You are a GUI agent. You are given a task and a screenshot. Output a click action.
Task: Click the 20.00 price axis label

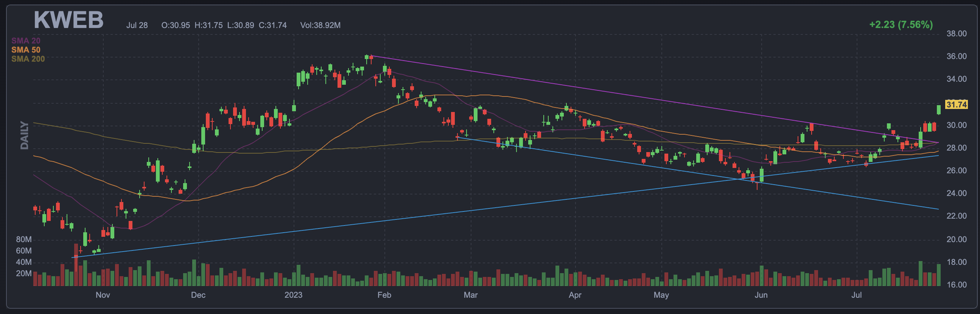[957, 239]
